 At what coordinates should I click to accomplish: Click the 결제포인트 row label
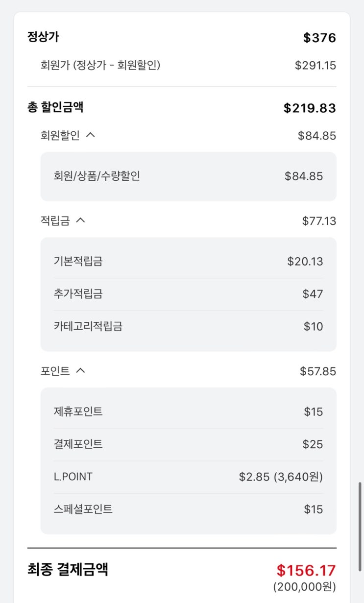78,444
